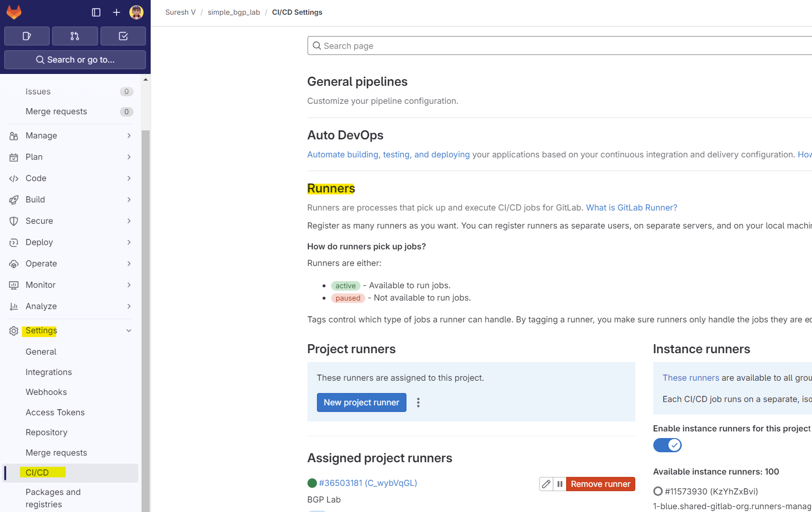Open assigned issues icon button
Image resolution: width=812 pixels, height=512 pixels.
27,36
